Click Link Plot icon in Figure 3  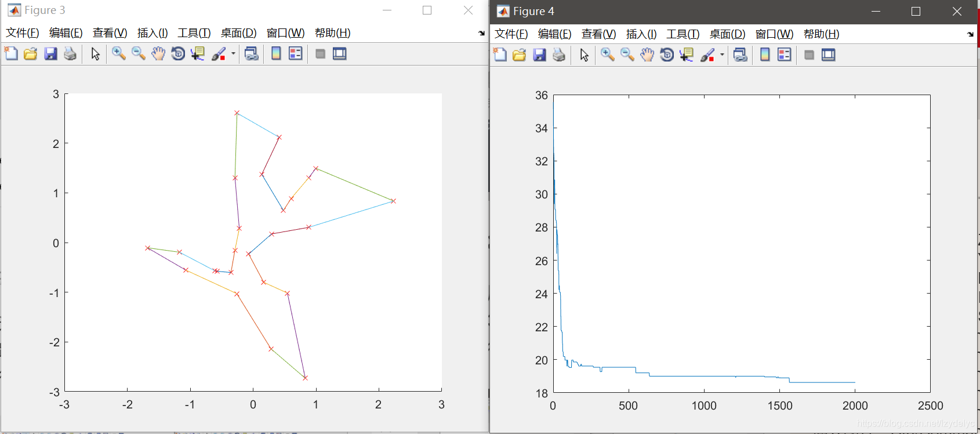click(251, 54)
